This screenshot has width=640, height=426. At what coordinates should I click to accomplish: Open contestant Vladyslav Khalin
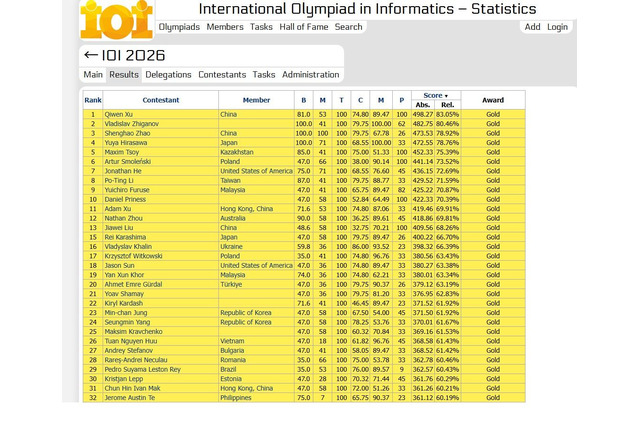pos(128,246)
